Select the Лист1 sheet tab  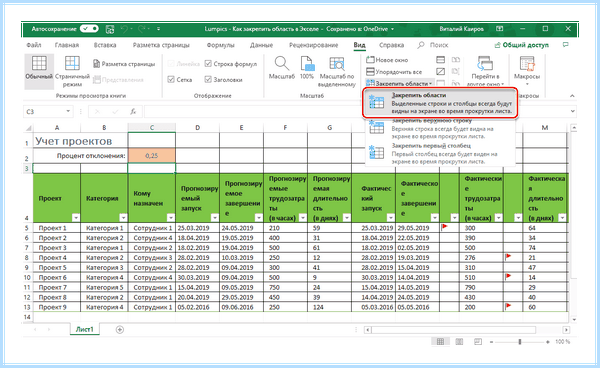pos(85,329)
